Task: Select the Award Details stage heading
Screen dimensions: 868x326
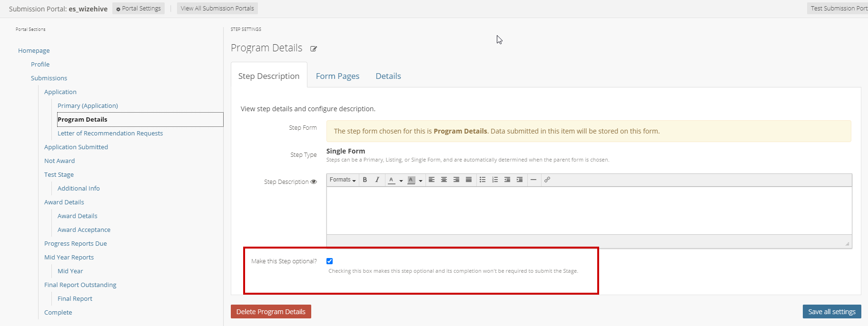Action: 64,202
